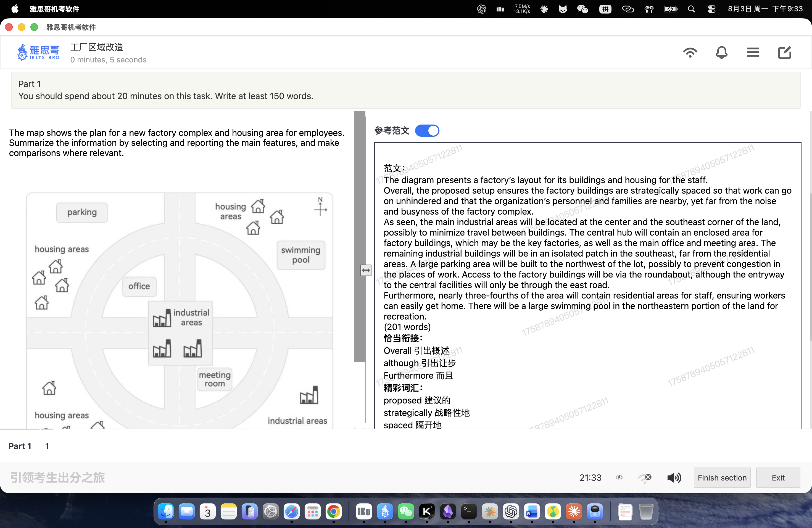Click the Finish section button

pos(722,477)
